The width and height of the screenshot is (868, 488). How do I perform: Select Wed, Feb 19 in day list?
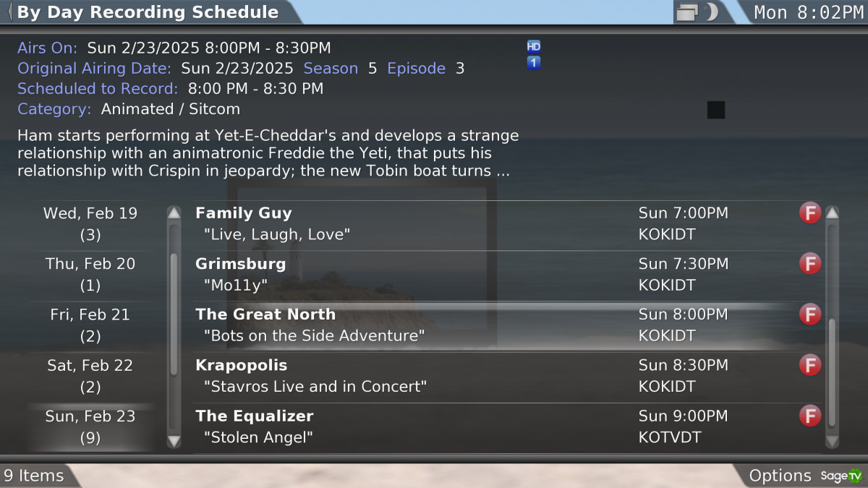[x=90, y=224]
